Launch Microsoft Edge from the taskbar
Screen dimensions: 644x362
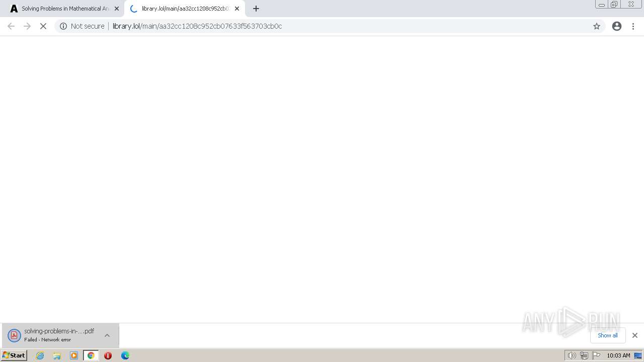click(x=125, y=355)
